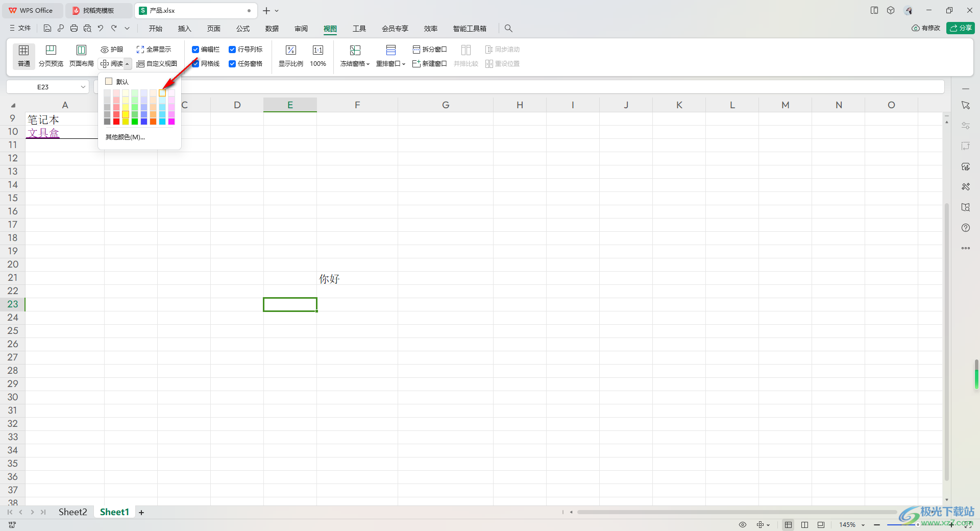Select column G header

(446, 105)
